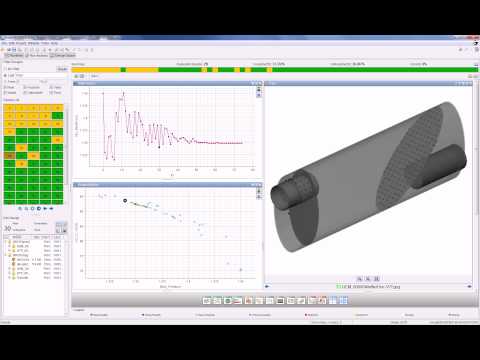Toggle the upper-middle checkbox in the filter grid
This screenshot has width=480, height=360.
point(25,87)
